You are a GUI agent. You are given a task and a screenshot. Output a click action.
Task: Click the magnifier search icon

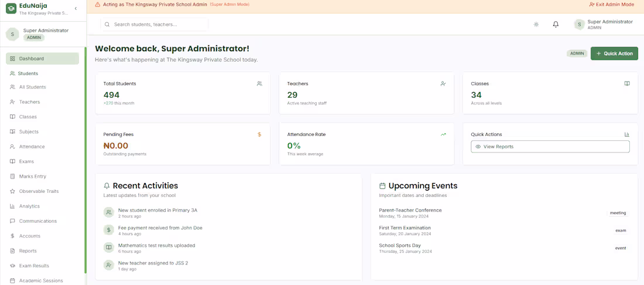point(107,24)
